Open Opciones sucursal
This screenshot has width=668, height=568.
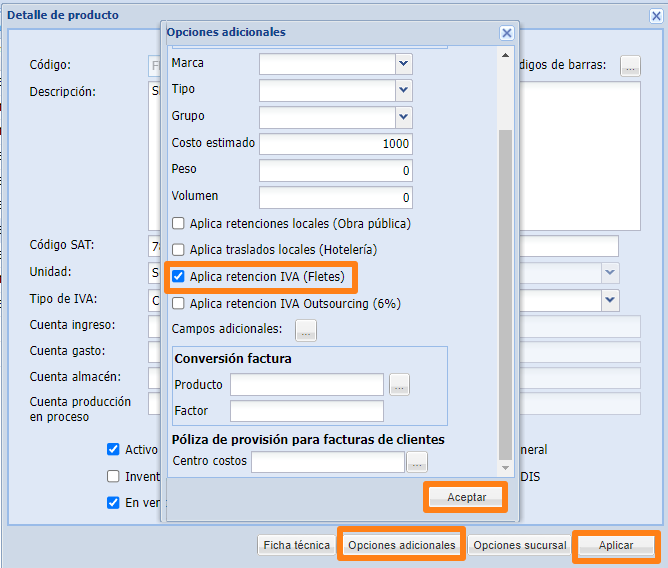(520, 546)
